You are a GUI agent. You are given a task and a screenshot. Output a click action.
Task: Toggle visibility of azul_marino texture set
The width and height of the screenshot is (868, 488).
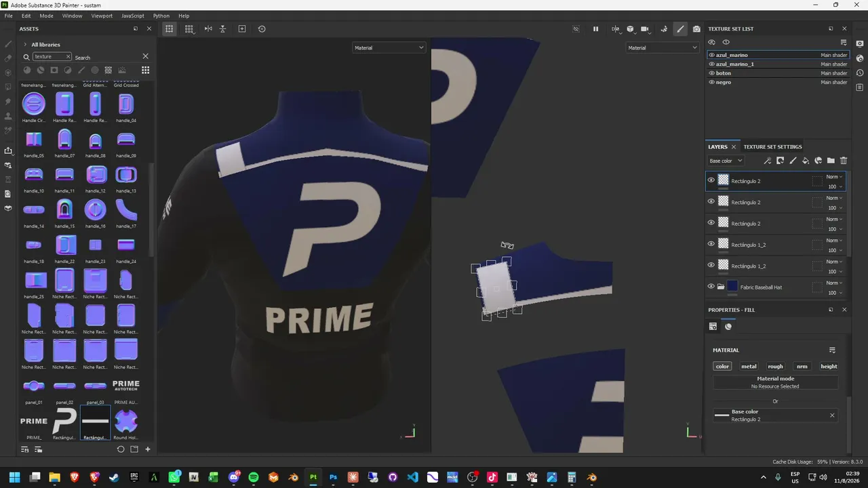coord(711,55)
